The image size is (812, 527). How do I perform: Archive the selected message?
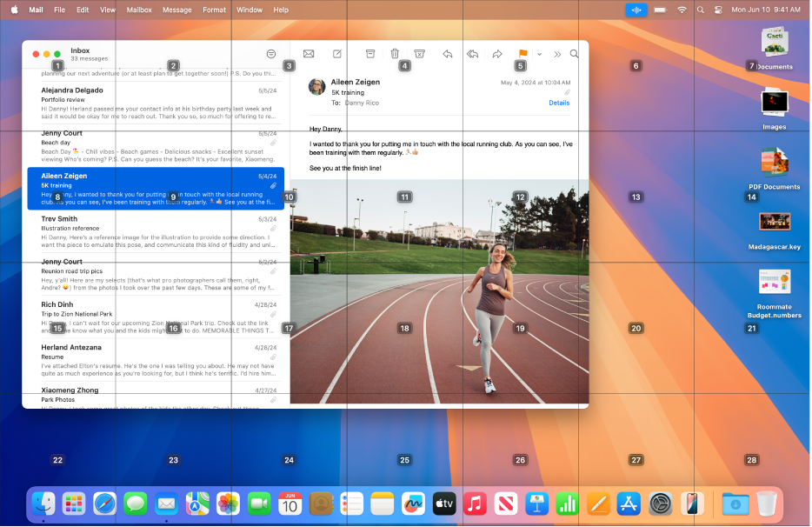pos(370,53)
